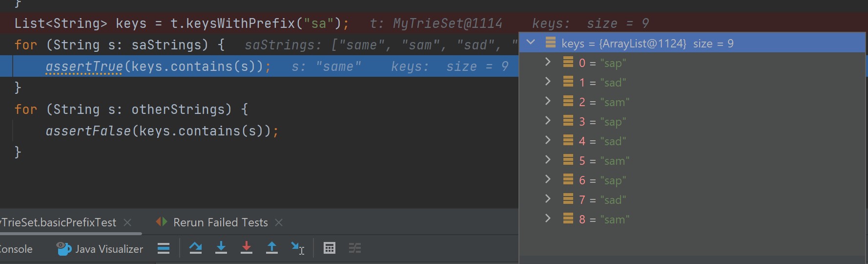Click the red Force Step Into arrow
868x264 pixels.
point(247,248)
